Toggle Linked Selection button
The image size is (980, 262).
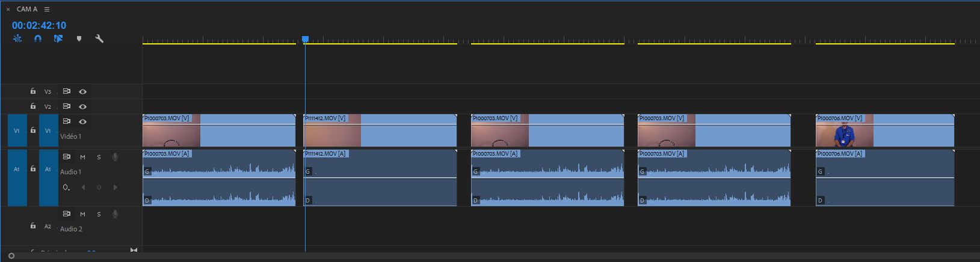(x=58, y=38)
